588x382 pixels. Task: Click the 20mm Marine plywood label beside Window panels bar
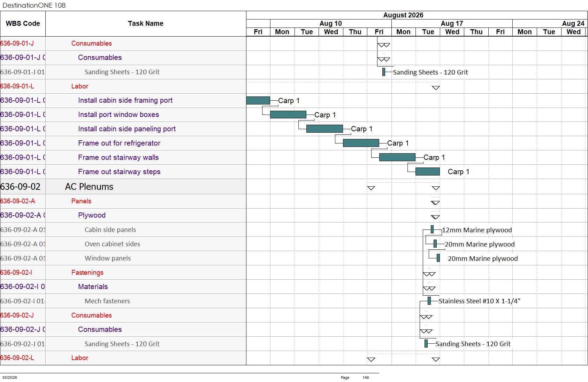coord(483,258)
